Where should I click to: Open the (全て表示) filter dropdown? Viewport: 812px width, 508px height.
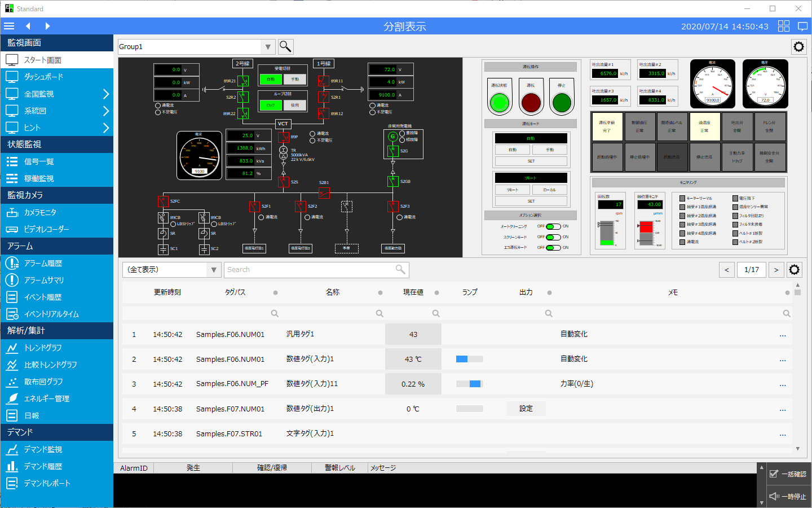214,270
